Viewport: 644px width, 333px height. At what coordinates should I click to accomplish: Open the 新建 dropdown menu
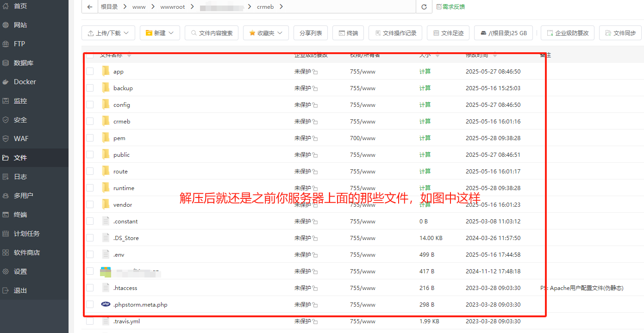coord(160,33)
